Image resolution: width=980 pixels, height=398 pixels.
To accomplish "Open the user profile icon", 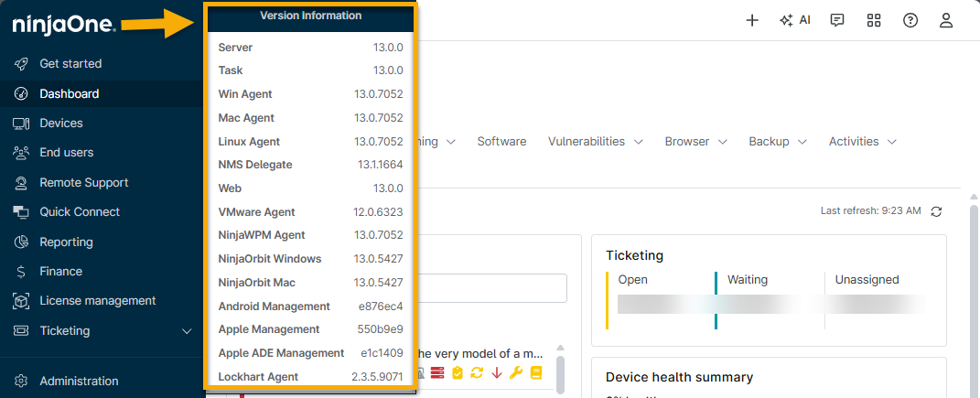I will pos(946,20).
